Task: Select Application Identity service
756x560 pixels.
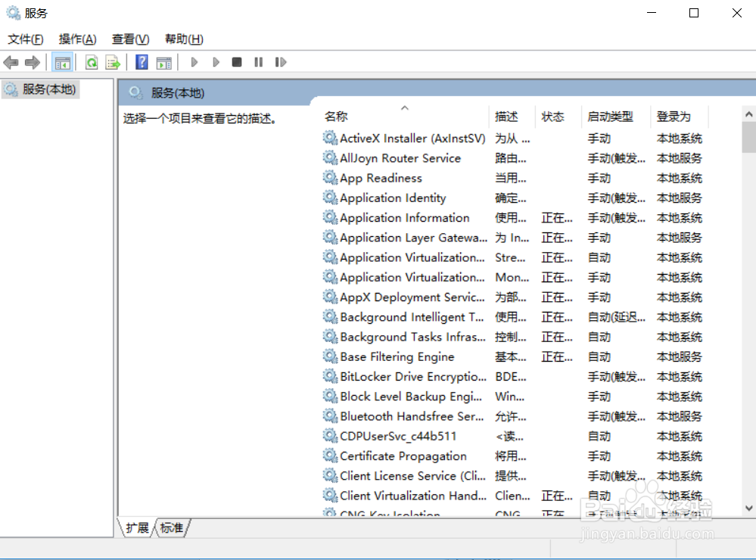Action: pos(512,198)
